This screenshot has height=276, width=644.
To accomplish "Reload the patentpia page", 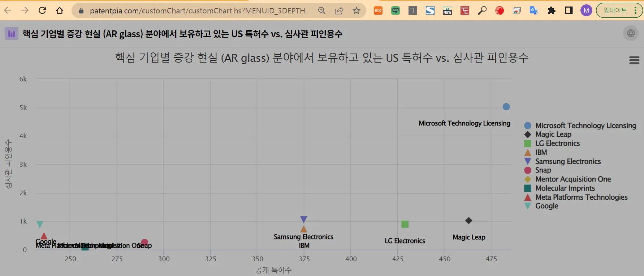I will [42, 10].
